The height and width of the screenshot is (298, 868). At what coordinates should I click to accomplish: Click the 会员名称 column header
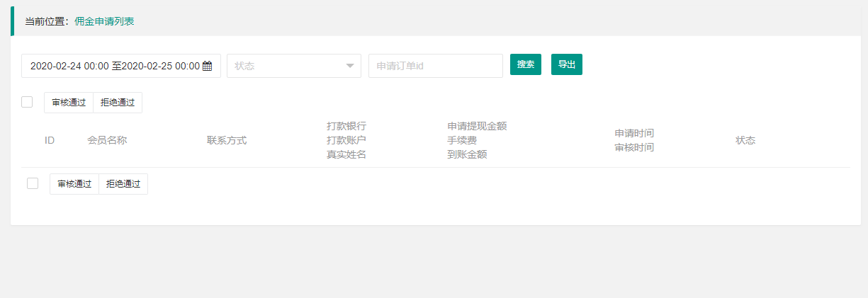click(107, 140)
